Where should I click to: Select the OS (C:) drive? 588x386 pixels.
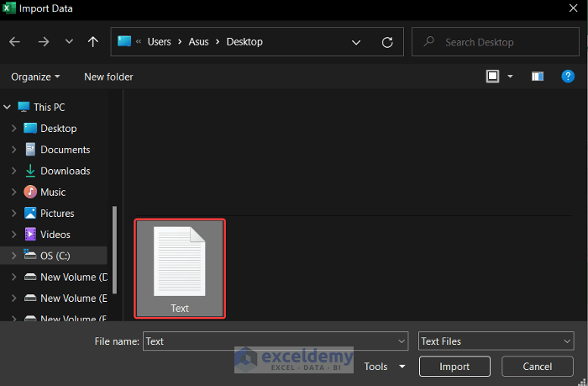55,256
